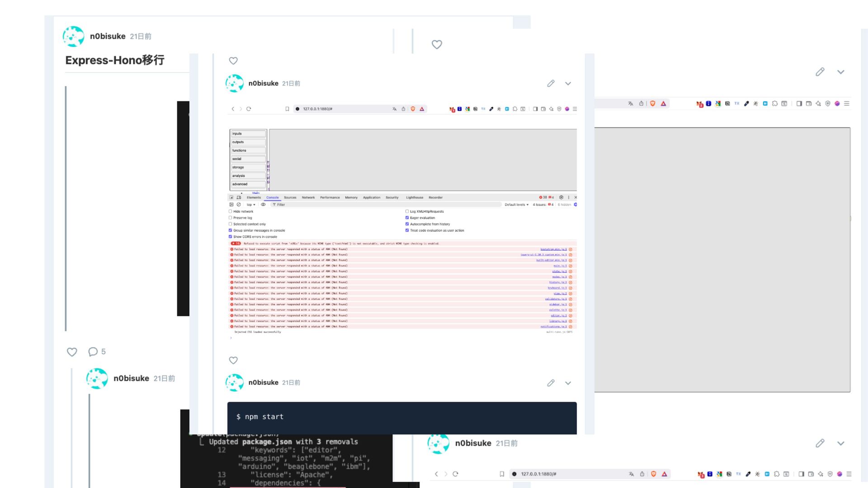Click the storage category in Node-RED palette

248,167
